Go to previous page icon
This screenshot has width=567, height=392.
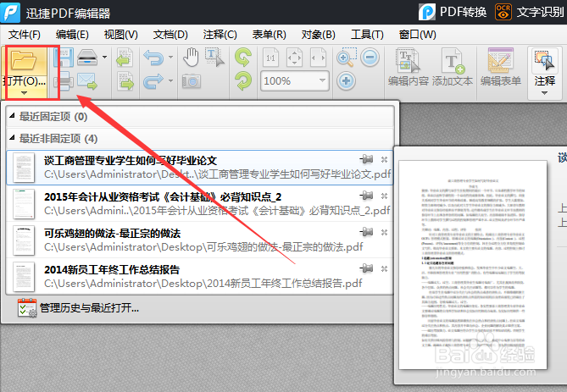click(x=125, y=58)
